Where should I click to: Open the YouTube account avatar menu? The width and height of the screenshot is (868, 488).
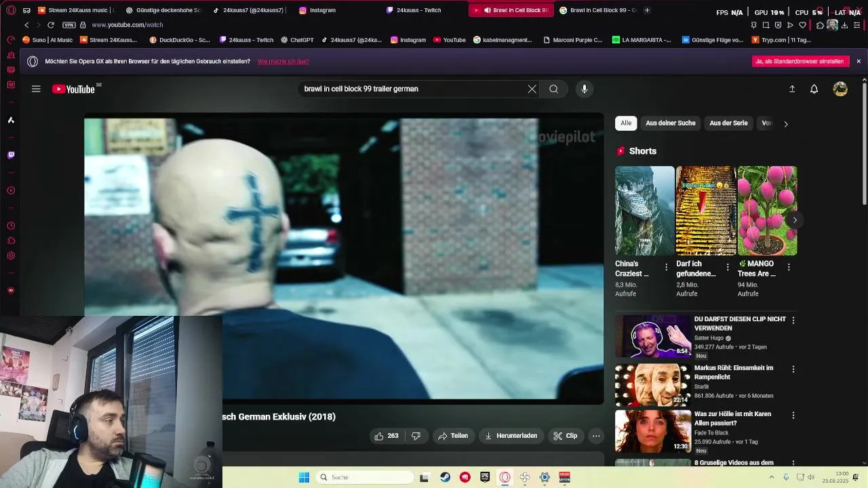(x=840, y=89)
